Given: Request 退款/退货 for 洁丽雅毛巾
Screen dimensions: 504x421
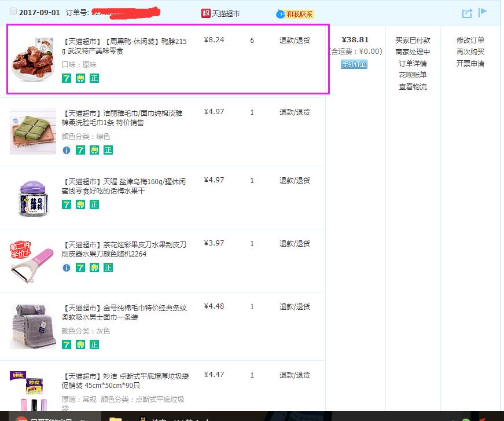Looking at the screenshot, I should [295, 112].
